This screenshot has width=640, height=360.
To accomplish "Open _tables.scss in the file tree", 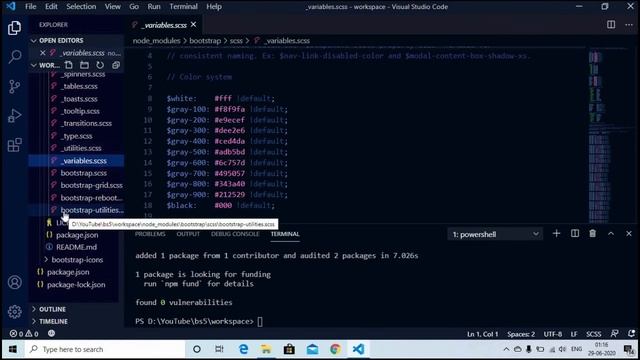I will [x=80, y=86].
